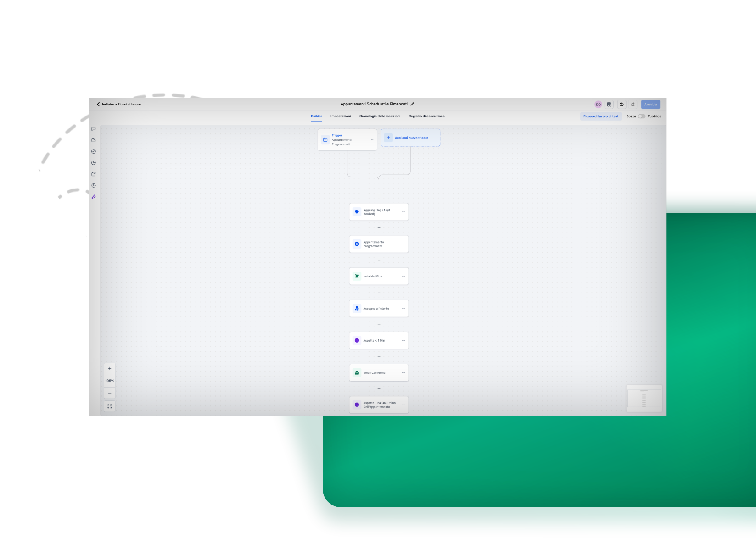Viewport: 756px width, 538px height.
Task: Switch to the Builder tab
Action: tap(316, 116)
